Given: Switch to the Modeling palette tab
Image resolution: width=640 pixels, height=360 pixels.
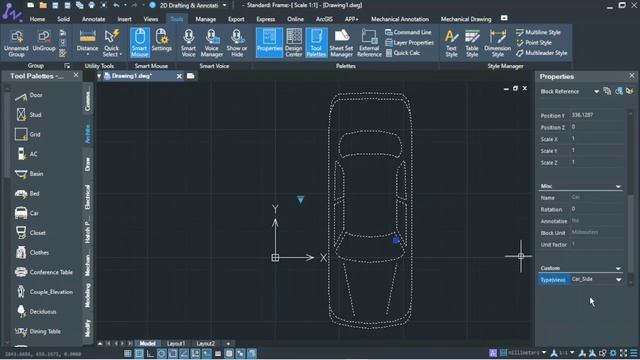Looking at the screenshot, I should (x=87, y=295).
